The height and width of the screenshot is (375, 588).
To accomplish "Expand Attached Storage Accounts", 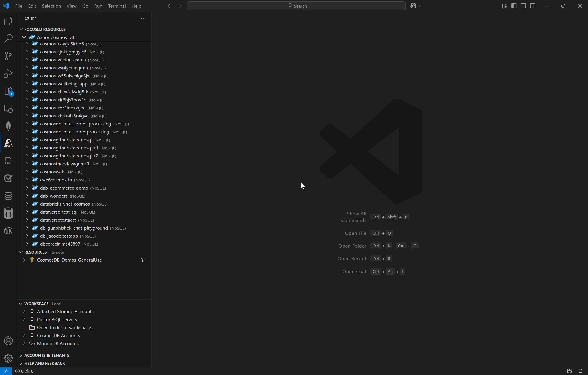I will 24,312.
